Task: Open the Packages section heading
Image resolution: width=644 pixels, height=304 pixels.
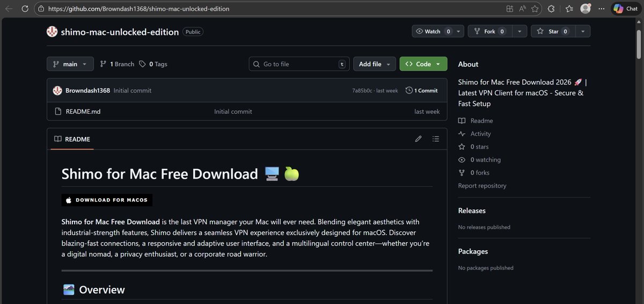Action: 473,251
